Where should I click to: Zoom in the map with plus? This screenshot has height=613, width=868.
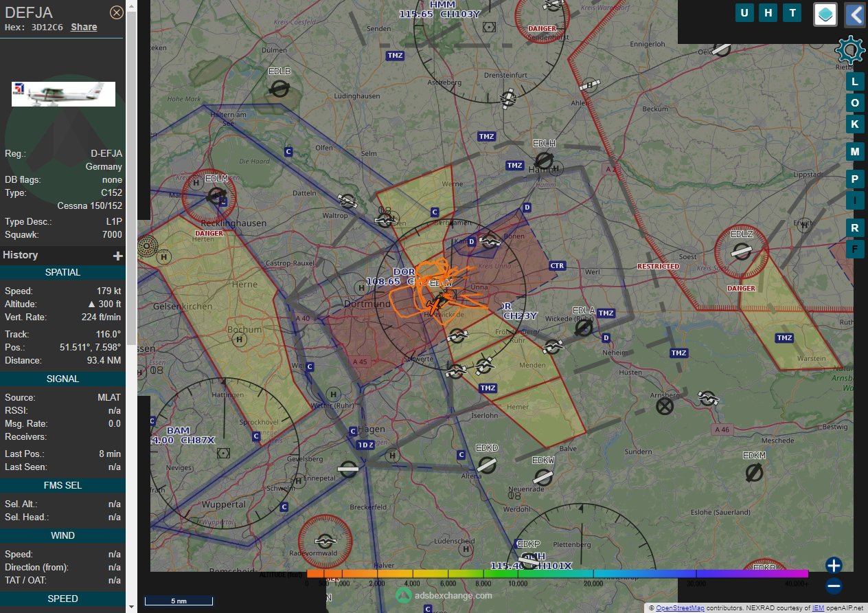pyautogui.click(x=834, y=566)
